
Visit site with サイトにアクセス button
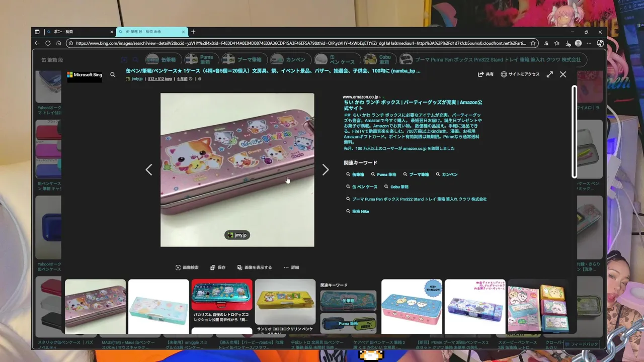520,74
